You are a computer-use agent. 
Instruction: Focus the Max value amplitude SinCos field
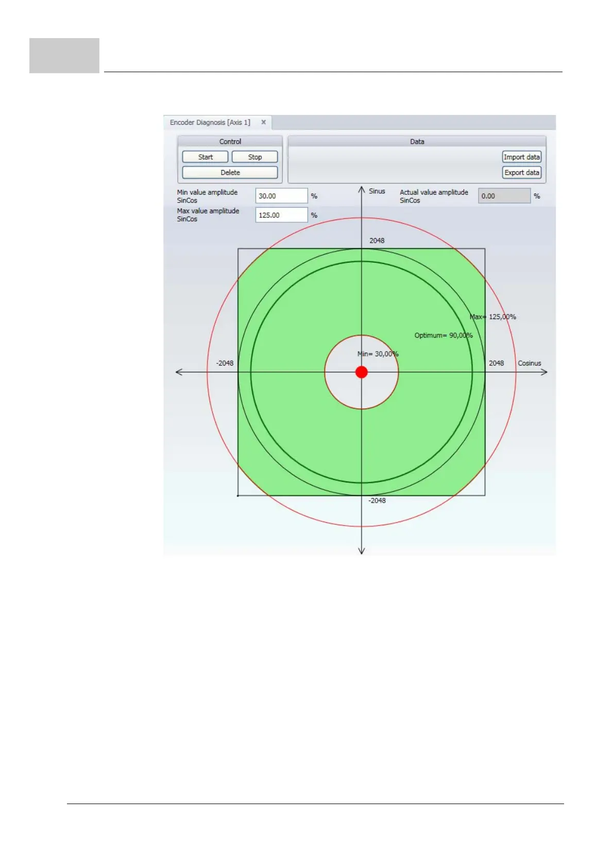point(281,215)
